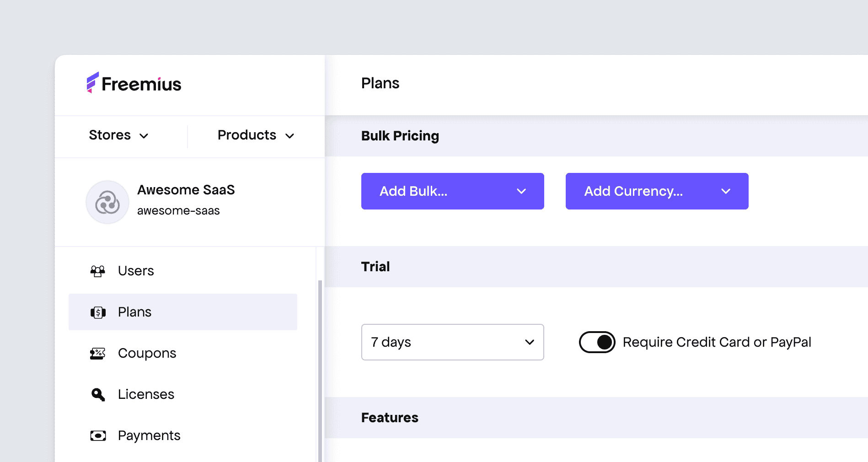Click the Freemius logo
Screen dimensions: 868x462
click(x=134, y=84)
